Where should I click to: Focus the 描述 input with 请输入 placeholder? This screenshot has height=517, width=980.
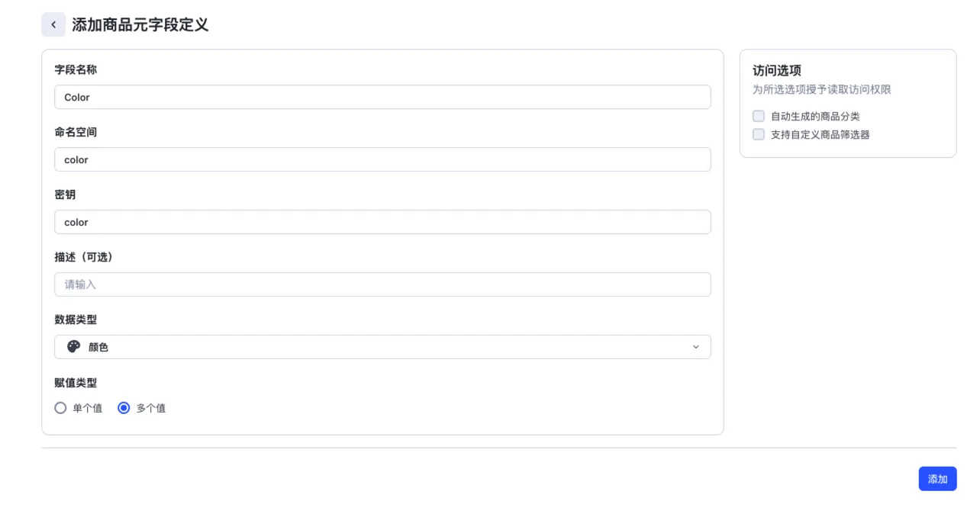pyautogui.click(x=382, y=284)
